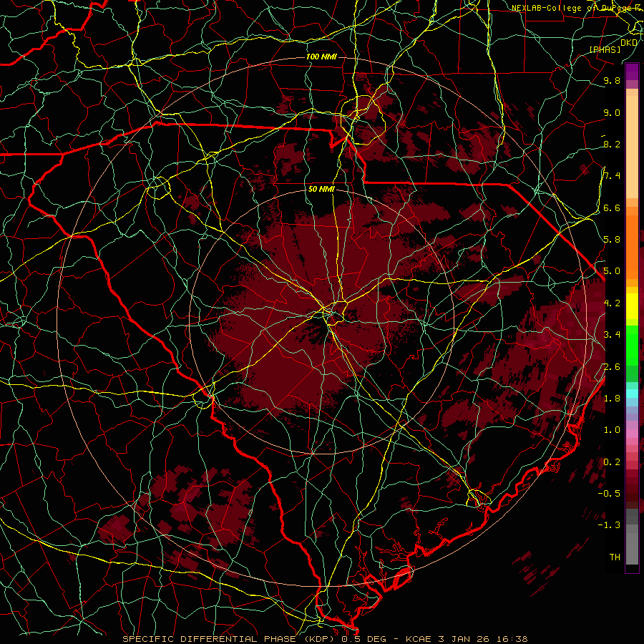Pick the bright yellow color bar segment
644x644 pixels.
632,306
